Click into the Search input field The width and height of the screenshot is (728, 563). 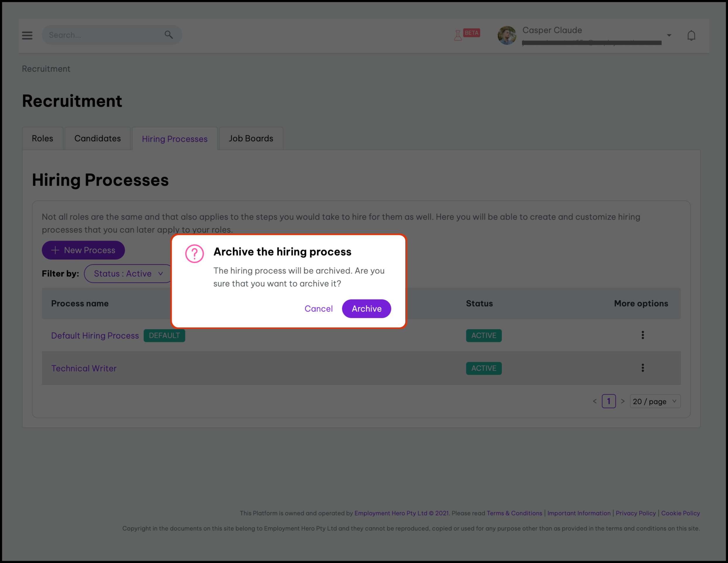point(103,35)
